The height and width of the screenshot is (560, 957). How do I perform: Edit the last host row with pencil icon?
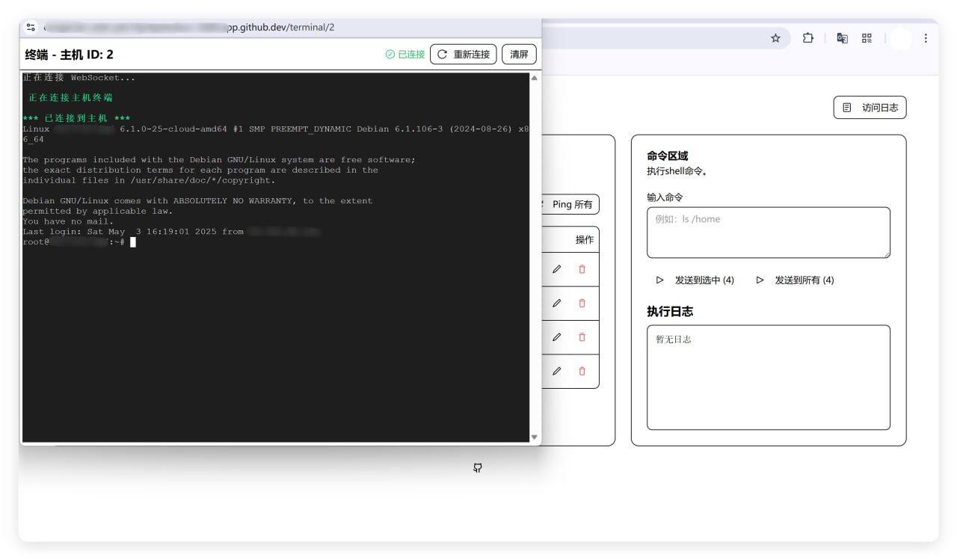[x=556, y=371]
